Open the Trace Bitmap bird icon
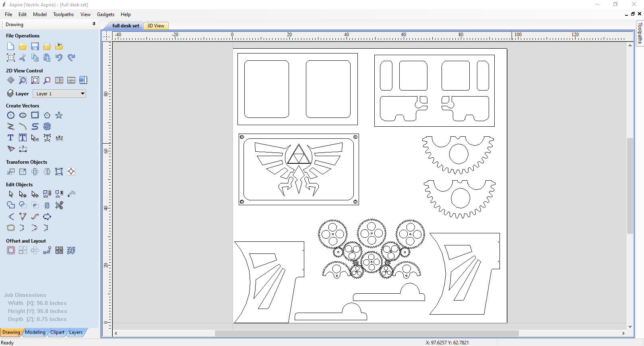This screenshot has width=644, height=346. point(11,149)
